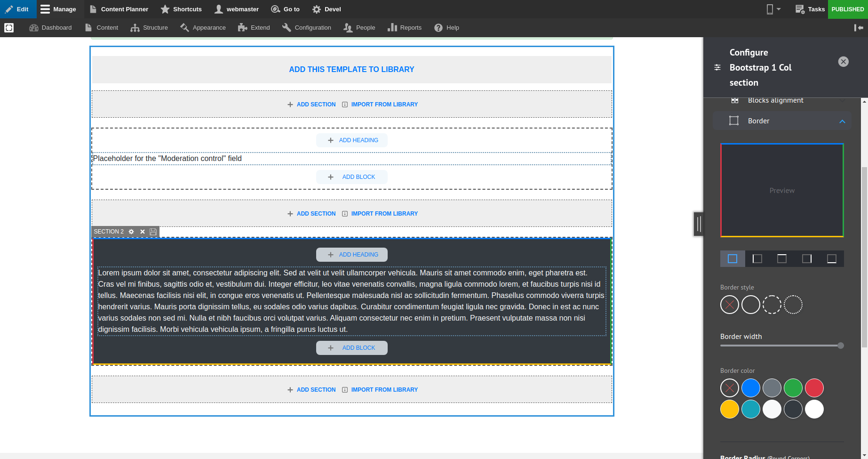Click ADD THIS TEMPLATE TO LIBRARY

click(351, 69)
